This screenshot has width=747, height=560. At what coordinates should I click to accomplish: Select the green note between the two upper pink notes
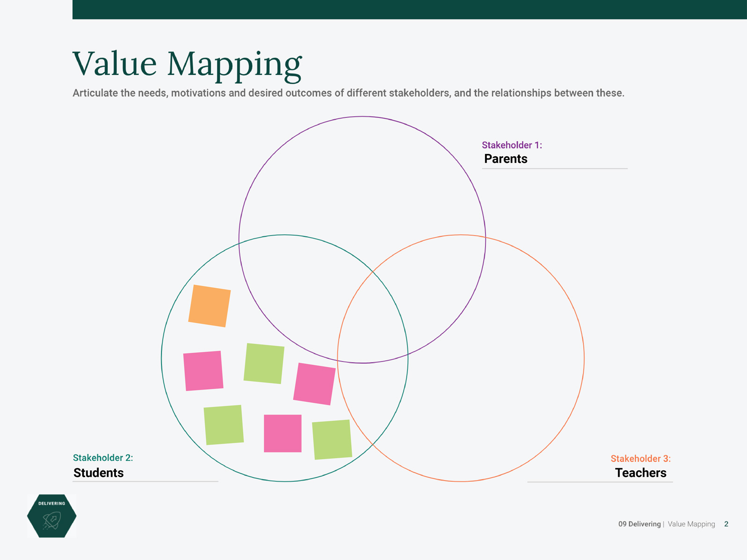264,364
